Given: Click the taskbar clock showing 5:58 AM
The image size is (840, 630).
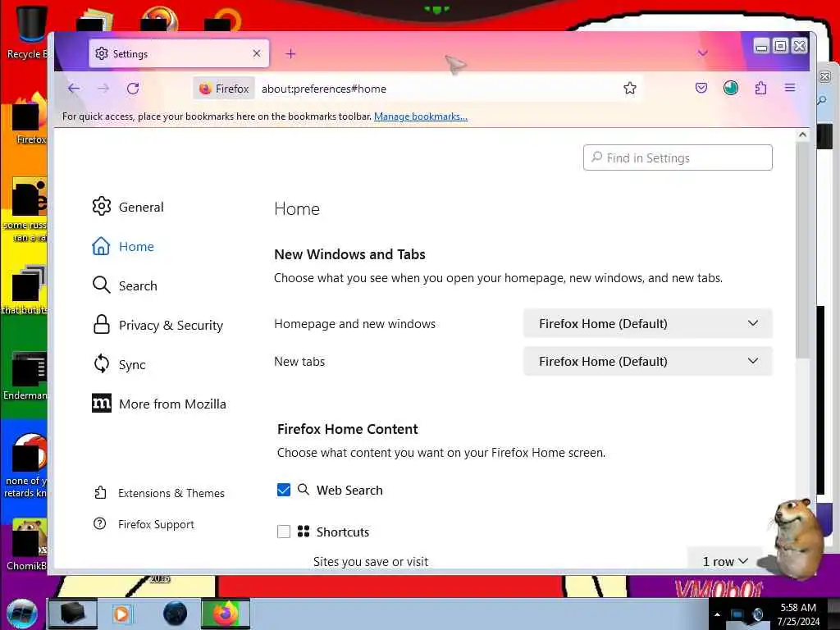Looking at the screenshot, I should point(798,614).
